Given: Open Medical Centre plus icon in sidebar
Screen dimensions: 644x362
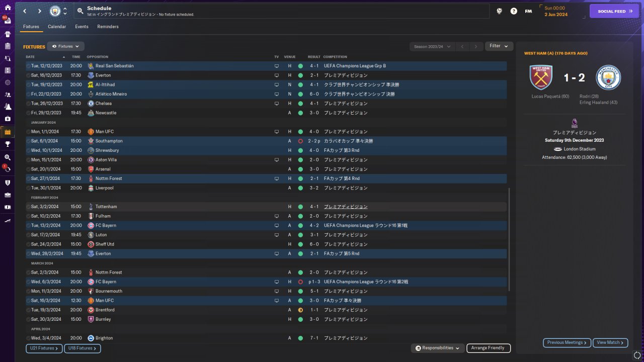Looking at the screenshot, I should click(7, 119).
